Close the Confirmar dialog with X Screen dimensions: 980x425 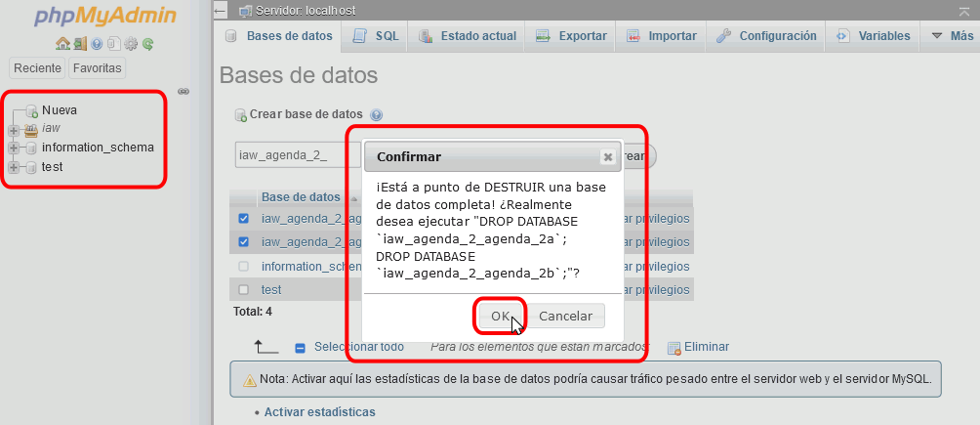tap(607, 157)
